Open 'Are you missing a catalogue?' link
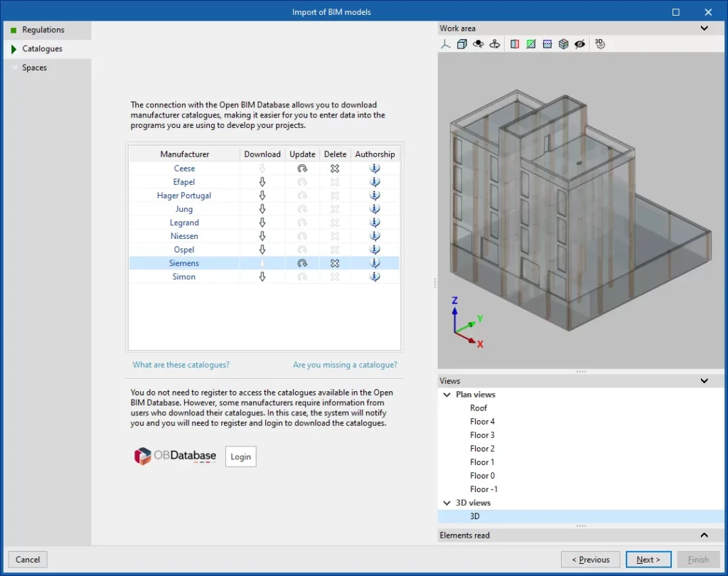The image size is (728, 576). (x=345, y=365)
